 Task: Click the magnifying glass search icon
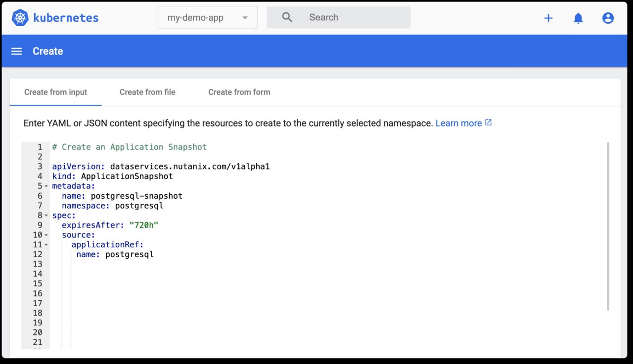point(287,17)
